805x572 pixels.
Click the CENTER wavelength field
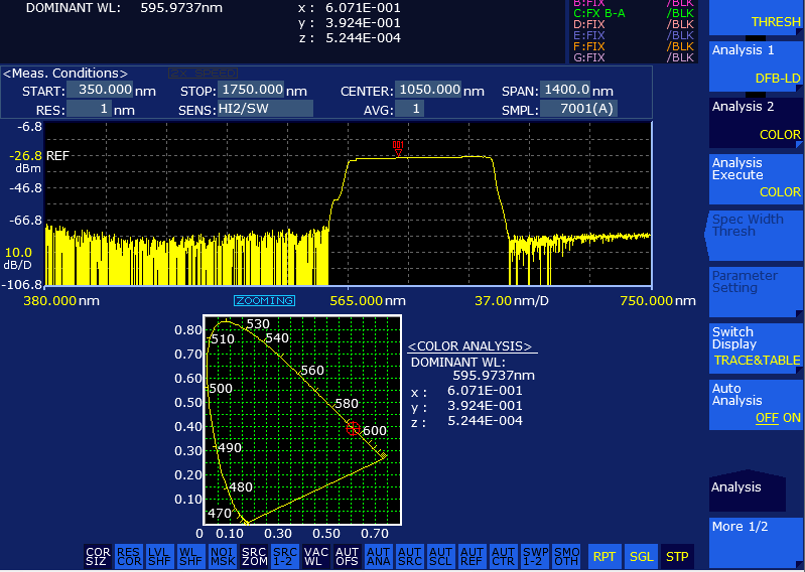429,90
